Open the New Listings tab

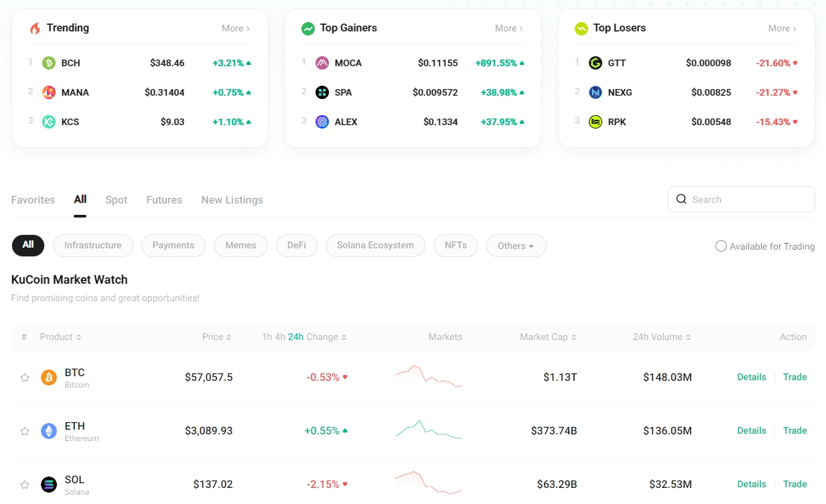tap(232, 199)
